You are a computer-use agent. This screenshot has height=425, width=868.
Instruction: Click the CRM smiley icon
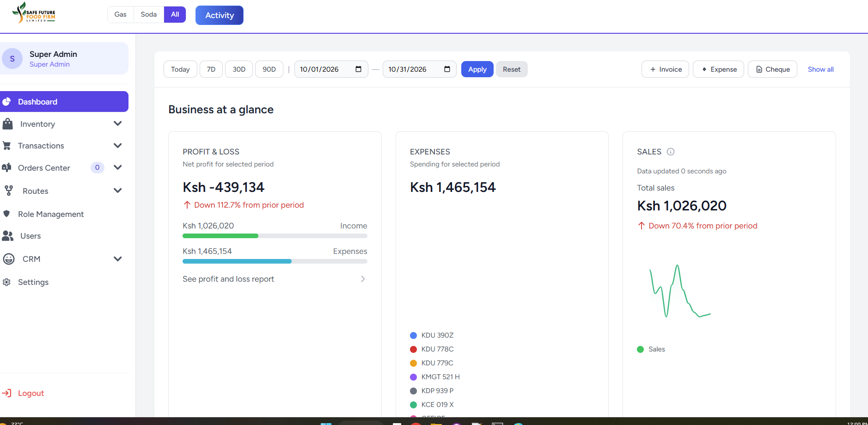(9, 259)
